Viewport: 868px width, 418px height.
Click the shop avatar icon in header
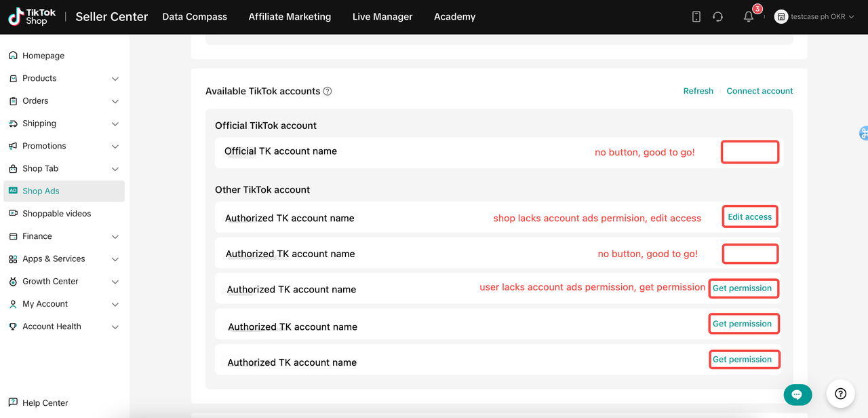pyautogui.click(x=781, y=16)
